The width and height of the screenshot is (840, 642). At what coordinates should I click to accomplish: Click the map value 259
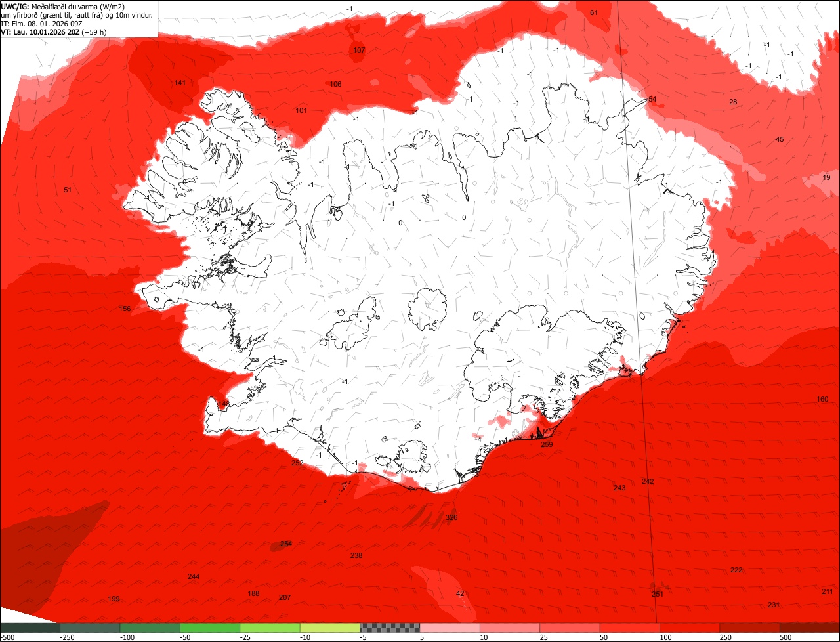pos(547,444)
